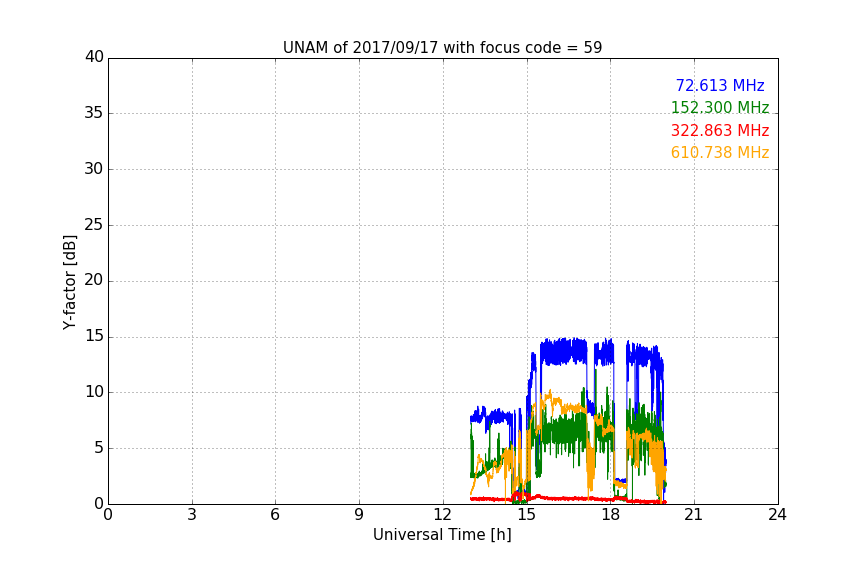This screenshot has width=864, height=576.
Task: Click the x-axis tick label 21
Action: (694, 515)
